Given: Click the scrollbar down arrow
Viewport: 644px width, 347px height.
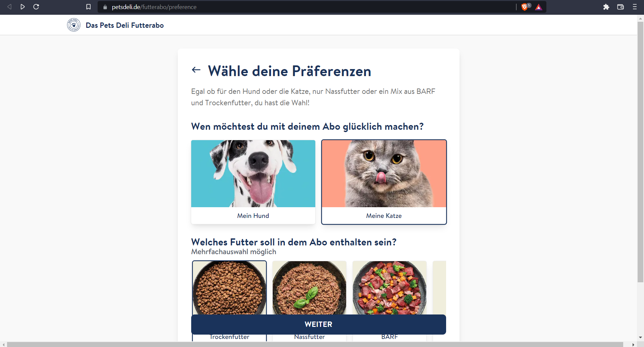Looking at the screenshot, I should [x=640, y=338].
